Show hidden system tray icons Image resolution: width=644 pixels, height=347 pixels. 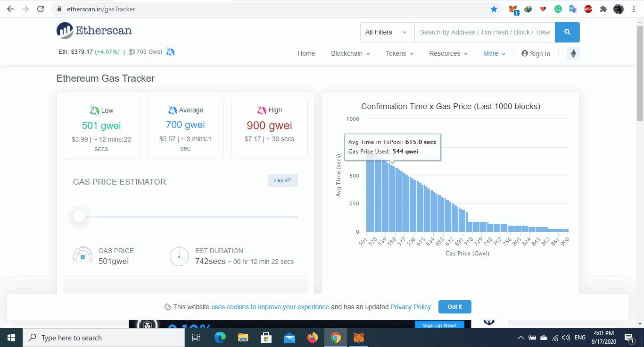coord(520,338)
